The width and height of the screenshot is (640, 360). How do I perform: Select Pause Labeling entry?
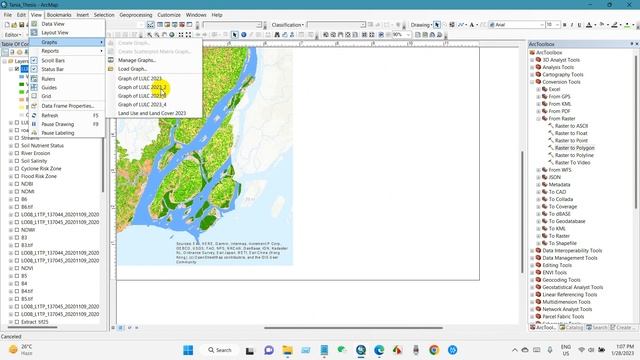58,133
